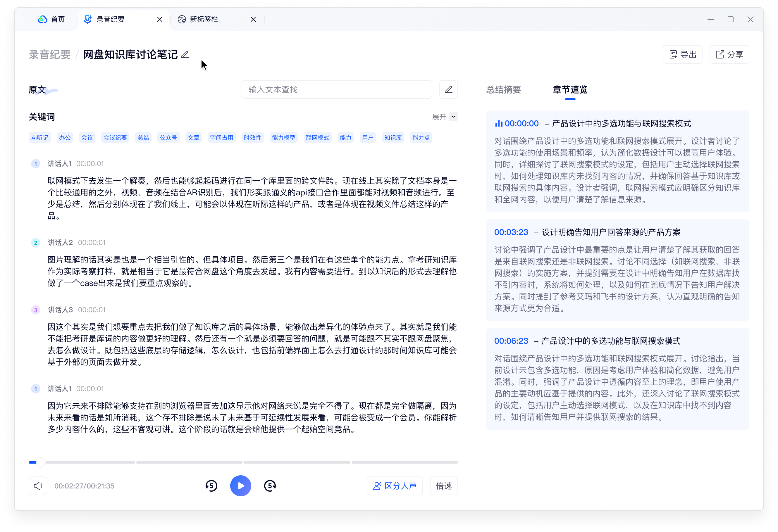Expand keywords with the 展开 chevron
The height and width of the screenshot is (532, 778).
click(x=453, y=117)
